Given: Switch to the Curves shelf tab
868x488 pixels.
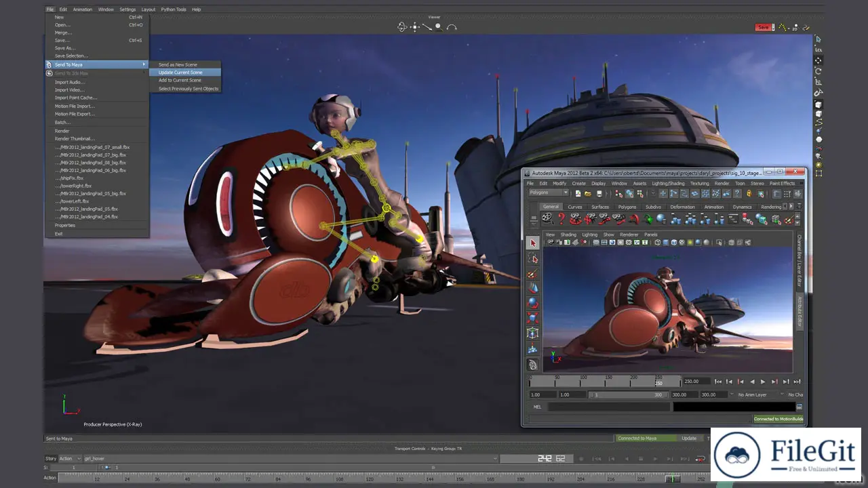Looking at the screenshot, I should (575, 207).
